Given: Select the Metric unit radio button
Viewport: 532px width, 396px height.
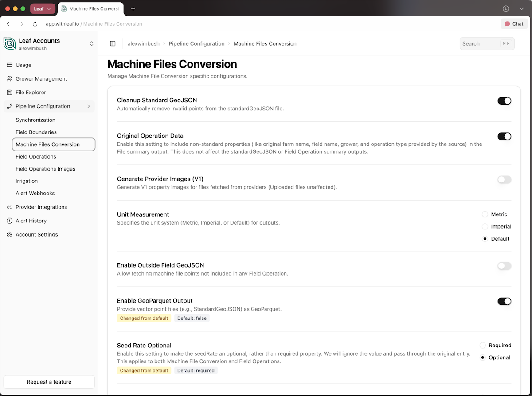Looking at the screenshot, I should tap(485, 214).
